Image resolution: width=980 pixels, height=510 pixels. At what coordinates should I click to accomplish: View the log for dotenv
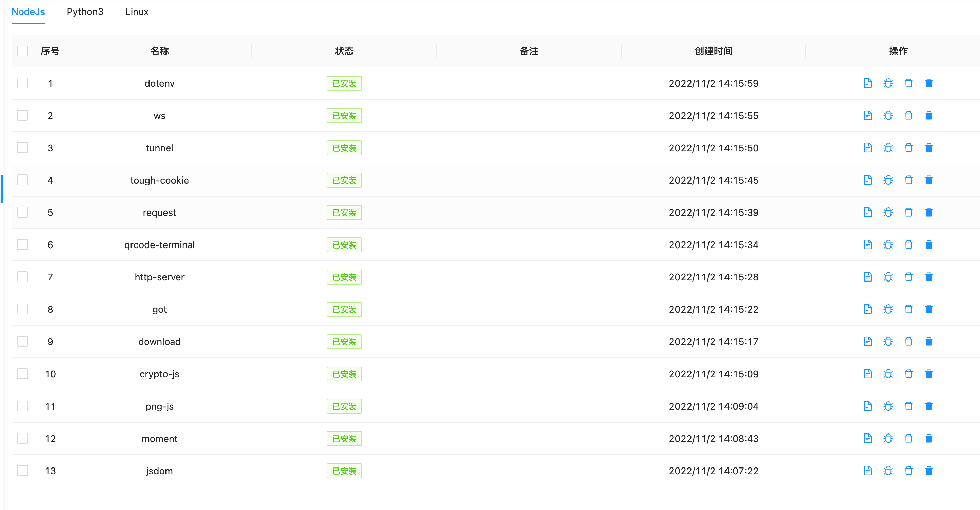(868, 83)
